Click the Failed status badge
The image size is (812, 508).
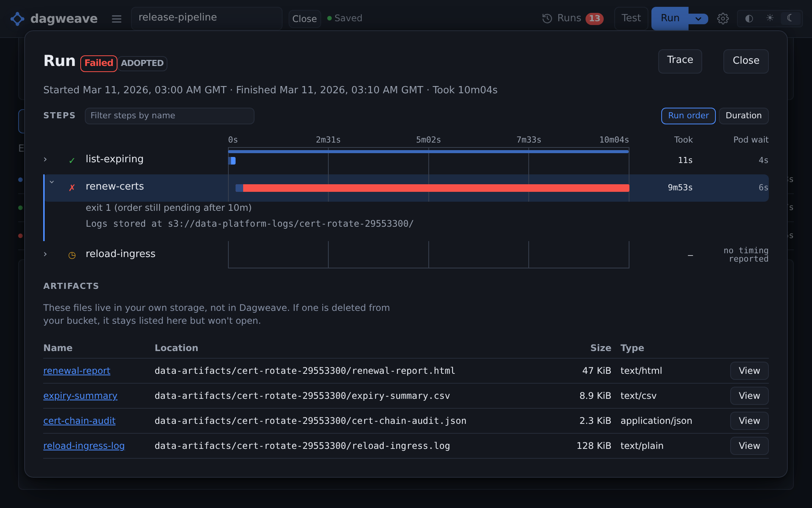(98, 63)
